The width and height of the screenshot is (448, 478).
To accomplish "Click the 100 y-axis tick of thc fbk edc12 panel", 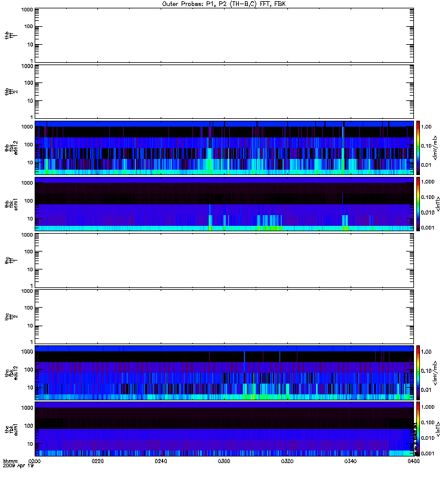I will coord(29,369).
